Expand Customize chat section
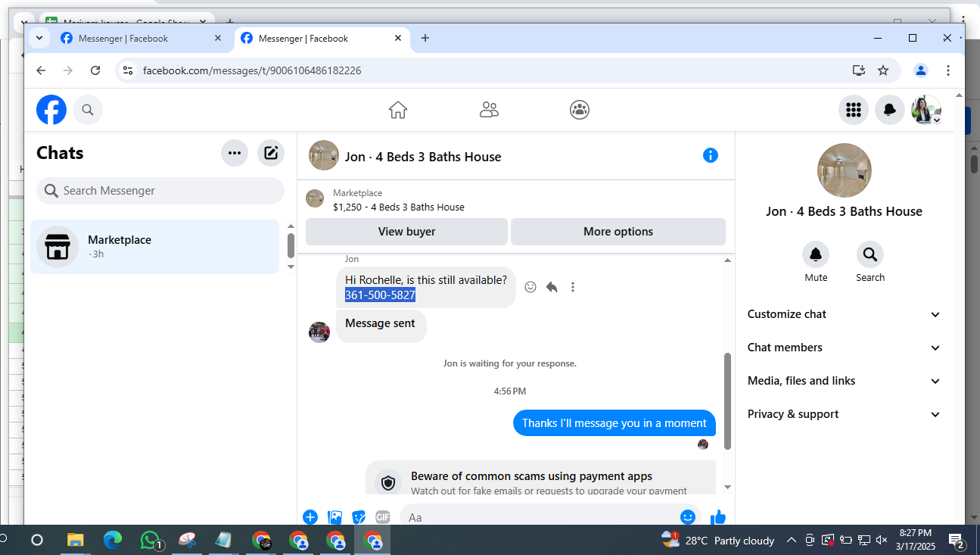Screen dimensions: 980x555 click(844, 314)
